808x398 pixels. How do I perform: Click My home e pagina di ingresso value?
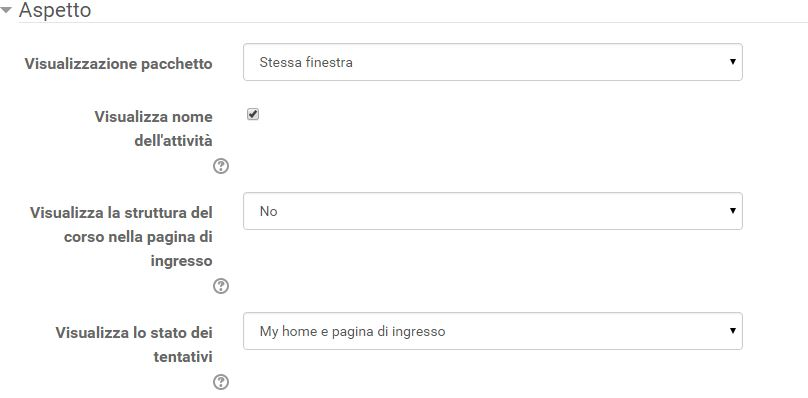click(352, 331)
